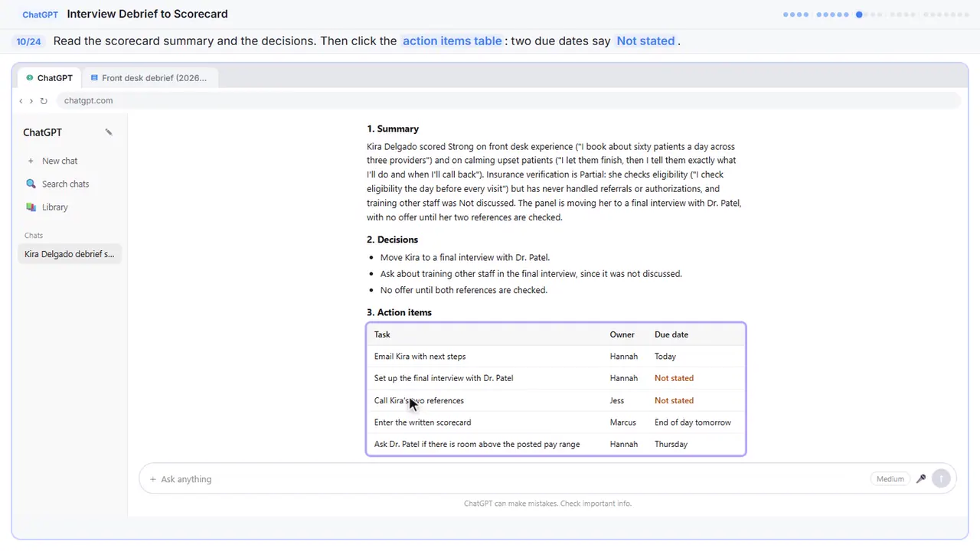This screenshot has height=551, width=980.
Task: Click the 'End of day tomorrow' due date
Action: pos(693,422)
